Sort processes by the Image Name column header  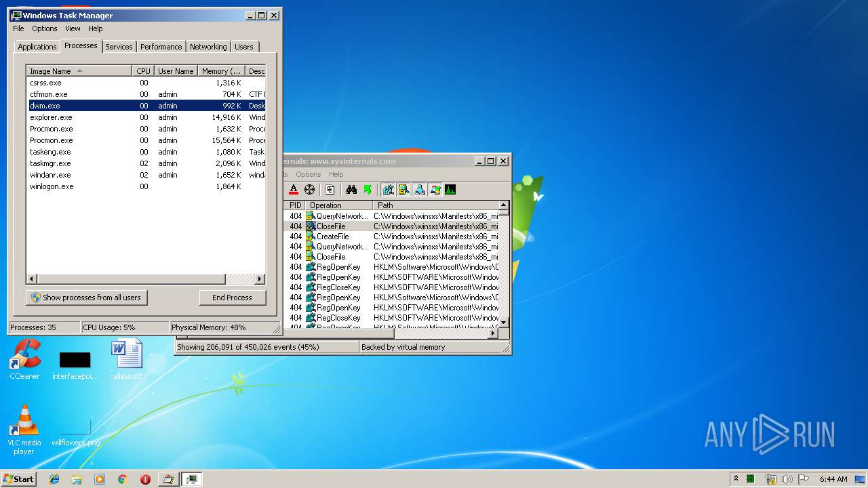coord(79,71)
